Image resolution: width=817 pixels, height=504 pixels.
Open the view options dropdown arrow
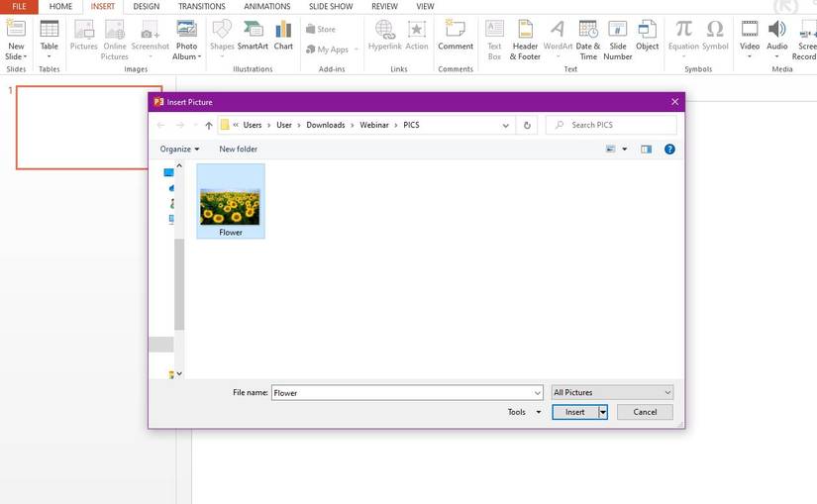point(625,150)
